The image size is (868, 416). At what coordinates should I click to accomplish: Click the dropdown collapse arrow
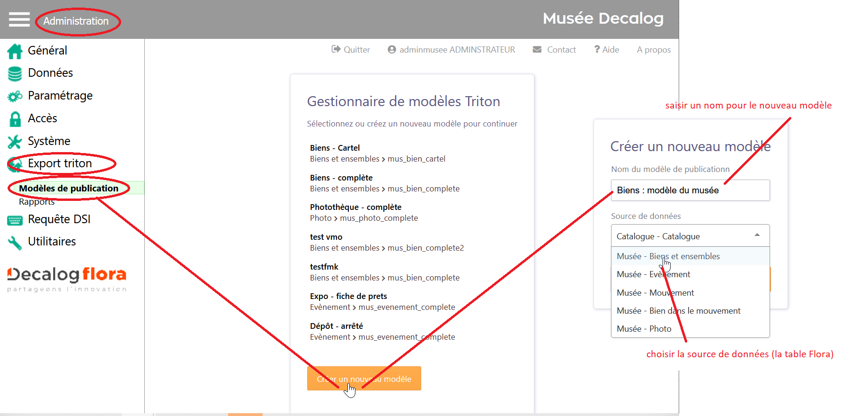pyautogui.click(x=757, y=235)
